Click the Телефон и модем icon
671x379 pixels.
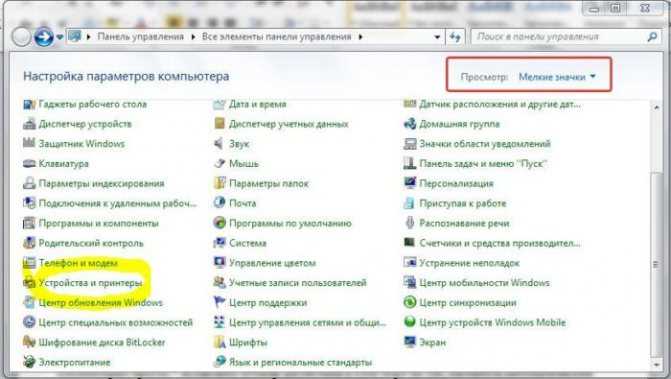tap(29, 263)
